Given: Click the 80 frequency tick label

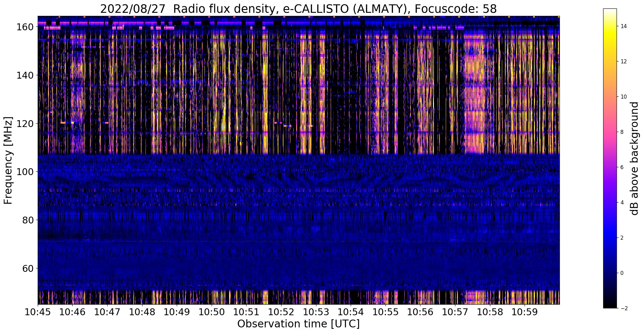Looking at the screenshot, I should (28, 220).
